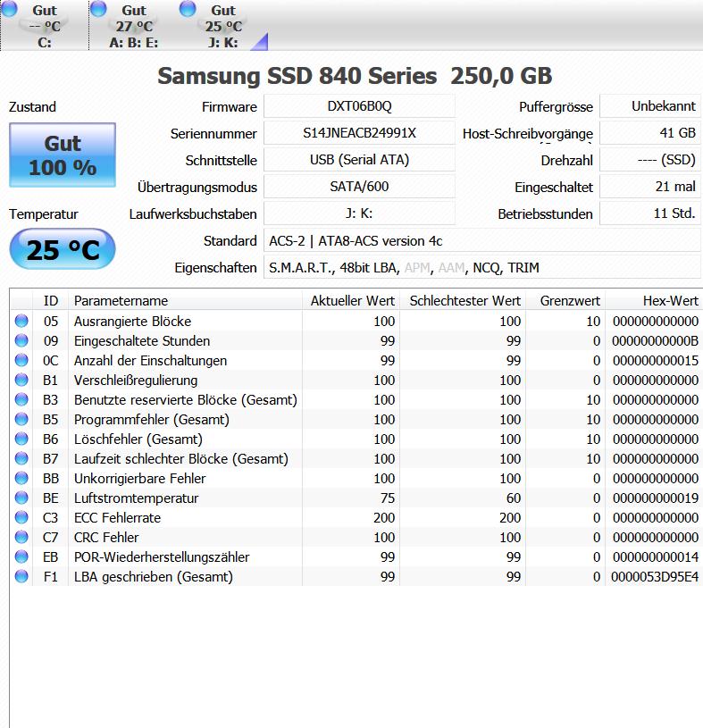Screen dimensions: 703x728
Task: Select the Anzahl der Einschaltungen parameter name
Action: [x=150, y=361]
